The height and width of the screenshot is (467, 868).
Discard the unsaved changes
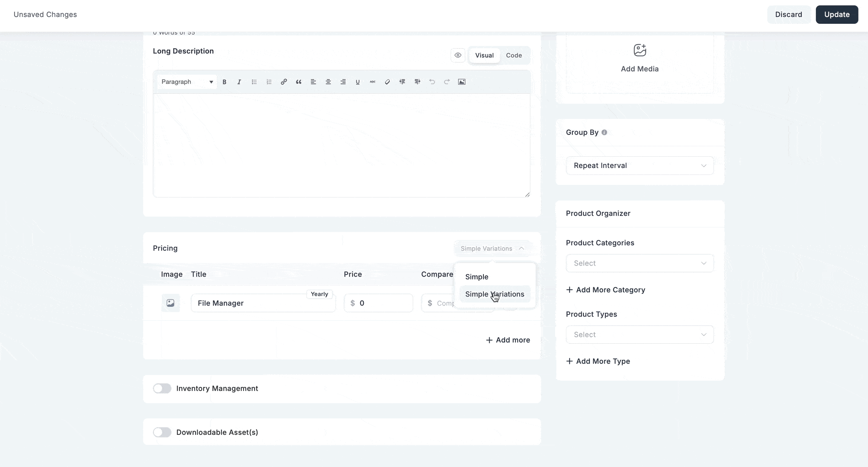[788, 15]
